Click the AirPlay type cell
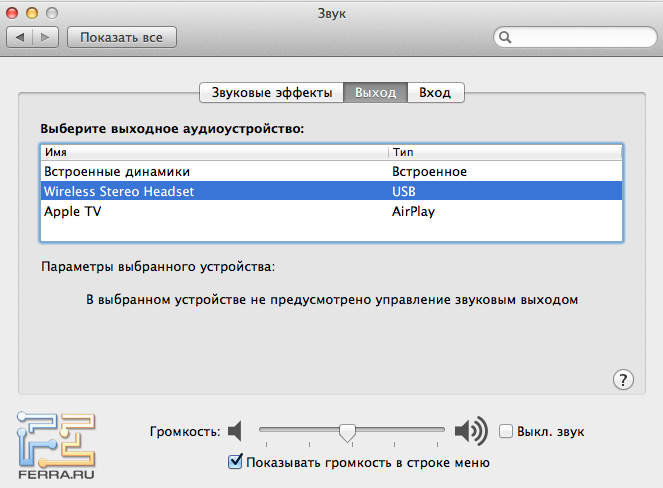 413,211
